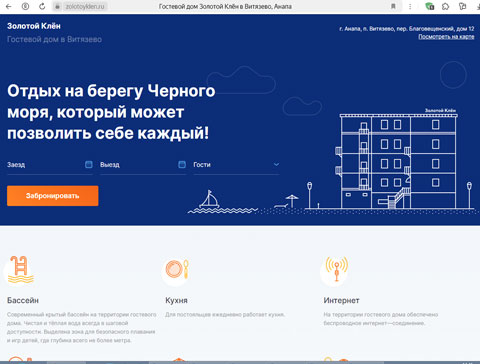Image resolution: width=480 pixels, height=364 pixels.
Task: Click the swimming pool ladder icon
Action: click(x=20, y=270)
